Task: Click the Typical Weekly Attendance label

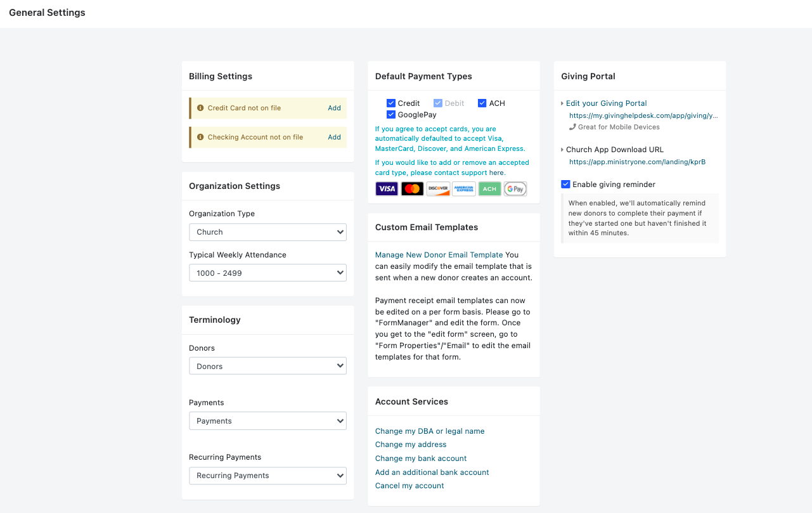Action: click(x=238, y=255)
